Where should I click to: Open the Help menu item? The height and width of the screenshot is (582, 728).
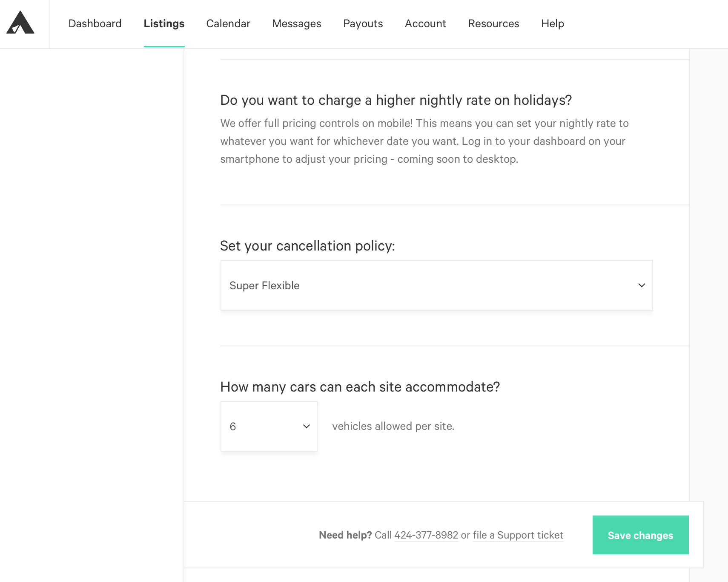553,23
